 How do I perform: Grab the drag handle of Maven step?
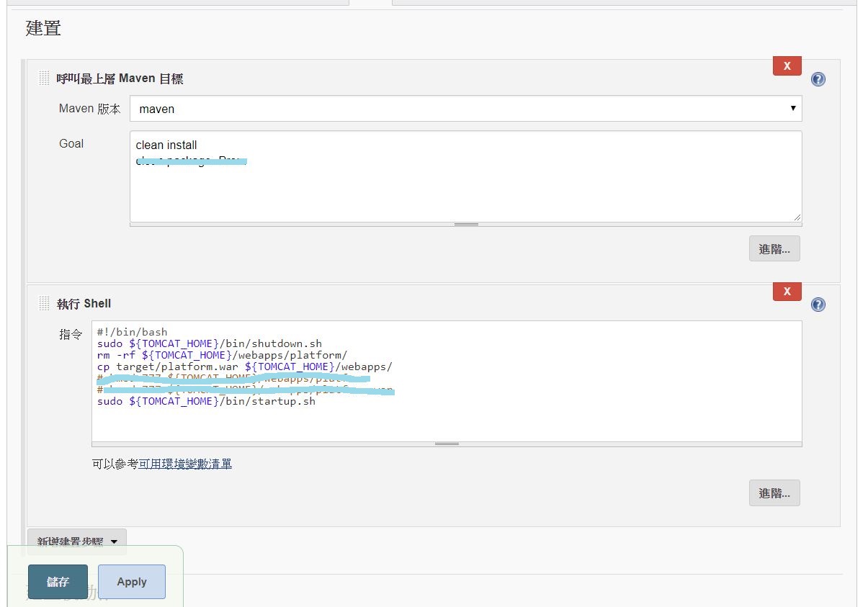click(x=45, y=78)
